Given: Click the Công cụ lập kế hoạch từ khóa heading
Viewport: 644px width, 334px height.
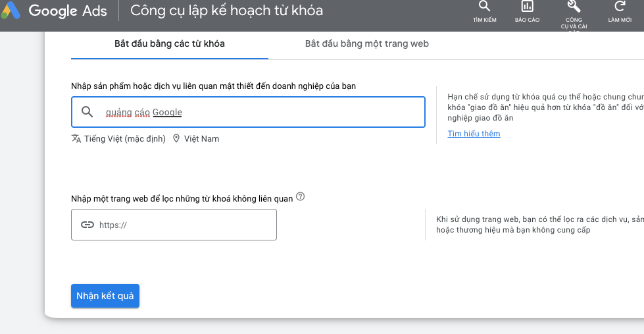Looking at the screenshot, I should [227, 11].
